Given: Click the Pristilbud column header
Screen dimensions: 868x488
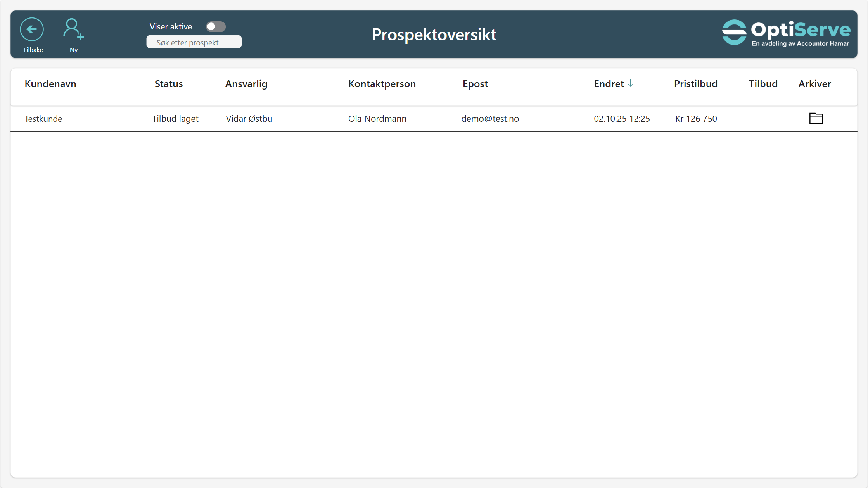Looking at the screenshot, I should (695, 84).
